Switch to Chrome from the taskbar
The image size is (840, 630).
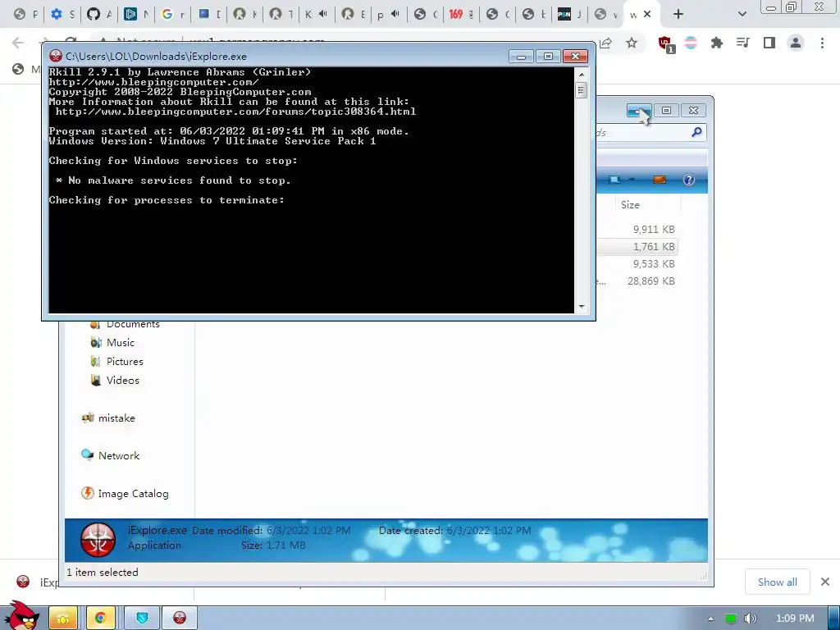tap(101, 619)
